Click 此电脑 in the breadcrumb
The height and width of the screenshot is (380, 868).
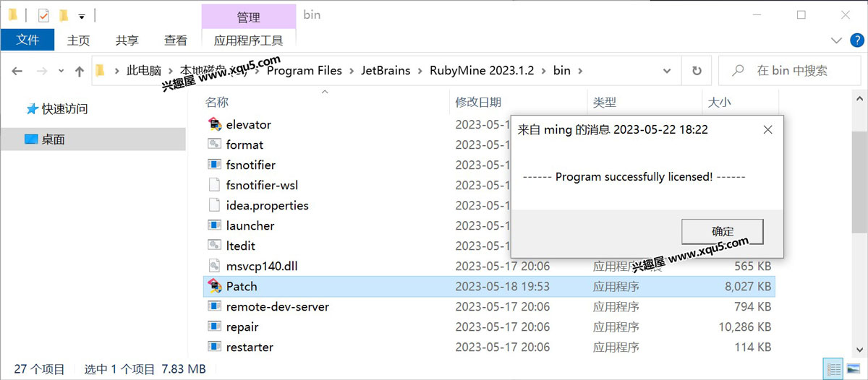[x=144, y=71]
